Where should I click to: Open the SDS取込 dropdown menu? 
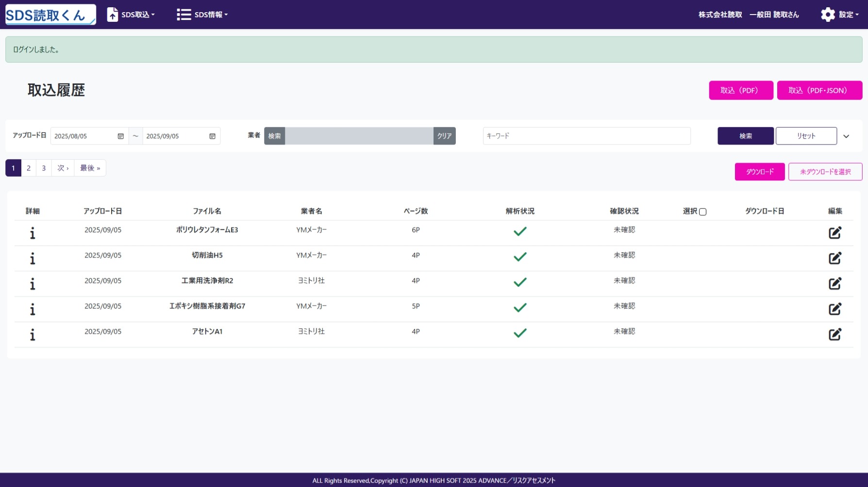click(131, 15)
